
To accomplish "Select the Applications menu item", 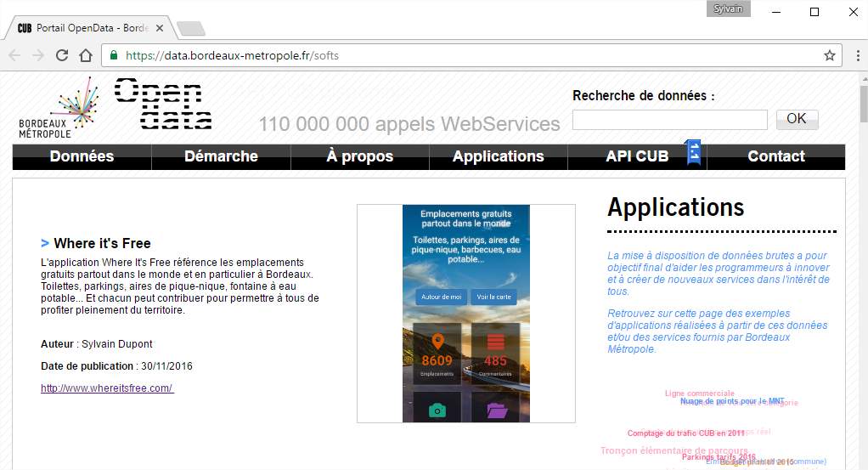I will click(x=499, y=157).
